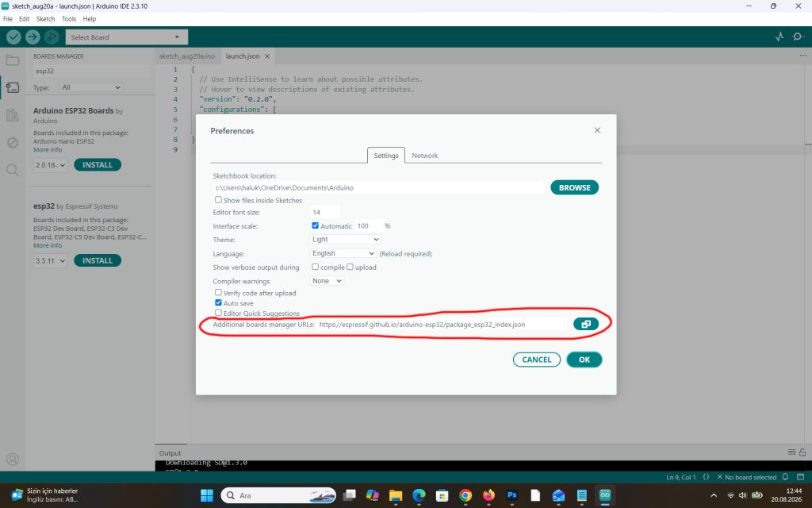
Task: Click the OK button
Action: 584,360
